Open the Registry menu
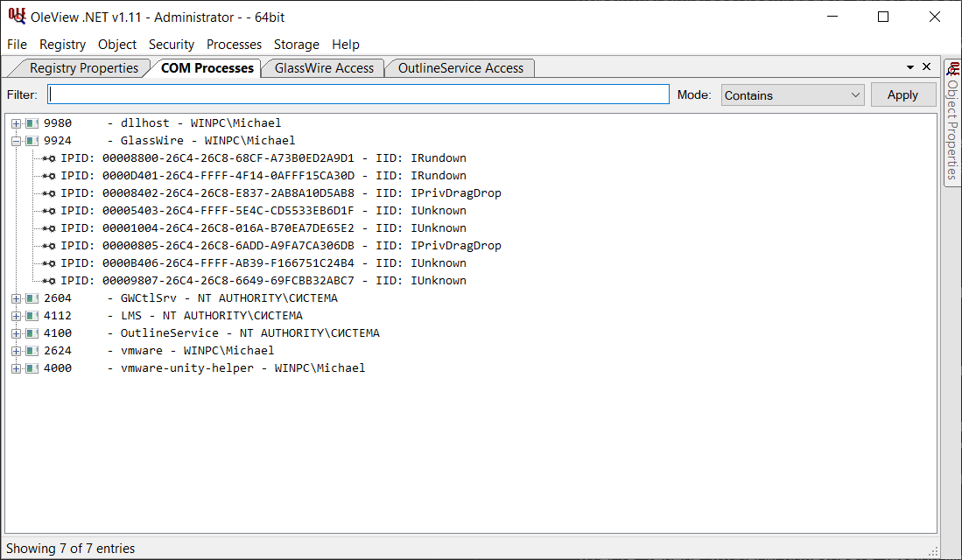This screenshot has width=962, height=560. pos(62,44)
